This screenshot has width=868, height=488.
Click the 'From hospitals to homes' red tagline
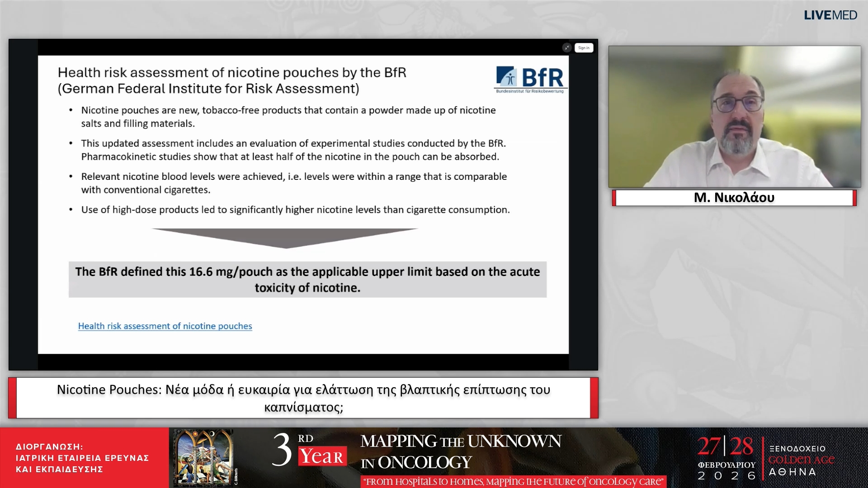[x=514, y=481]
